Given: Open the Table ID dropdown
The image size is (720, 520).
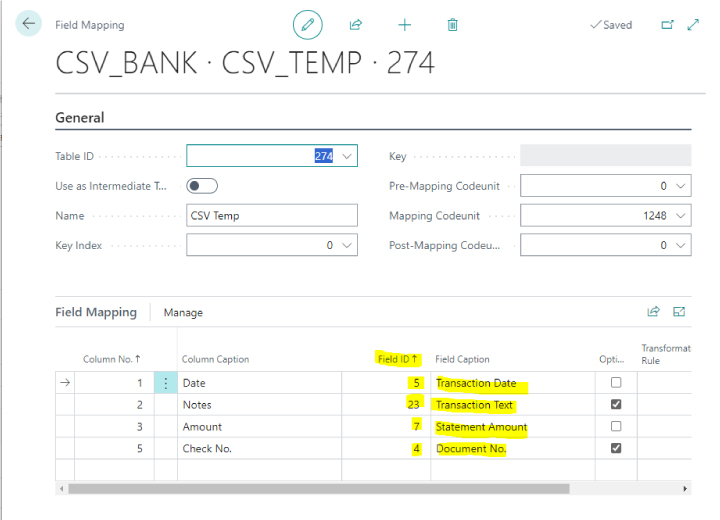Looking at the screenshot, I should (346, 156).
